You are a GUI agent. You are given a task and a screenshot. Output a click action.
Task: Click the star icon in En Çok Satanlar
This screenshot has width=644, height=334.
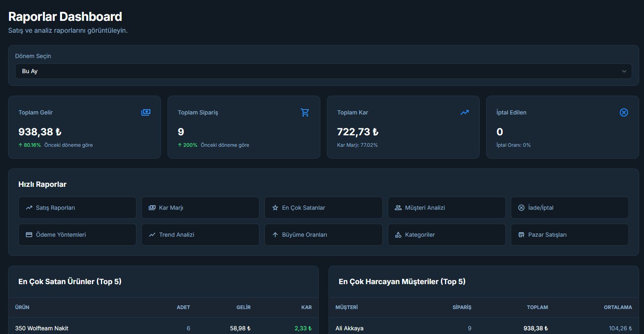[x=275, y=208]
